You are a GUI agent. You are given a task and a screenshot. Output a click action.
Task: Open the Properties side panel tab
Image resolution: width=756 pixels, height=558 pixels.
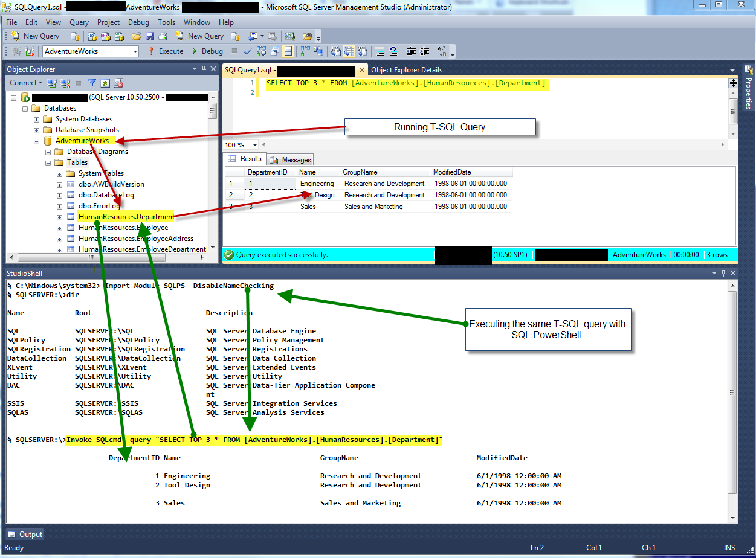point(748,88)
